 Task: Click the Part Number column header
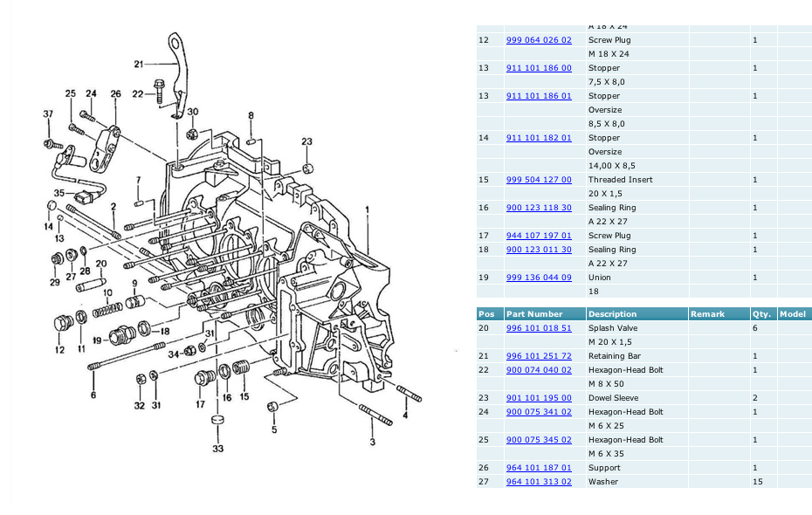coord(533,314)
